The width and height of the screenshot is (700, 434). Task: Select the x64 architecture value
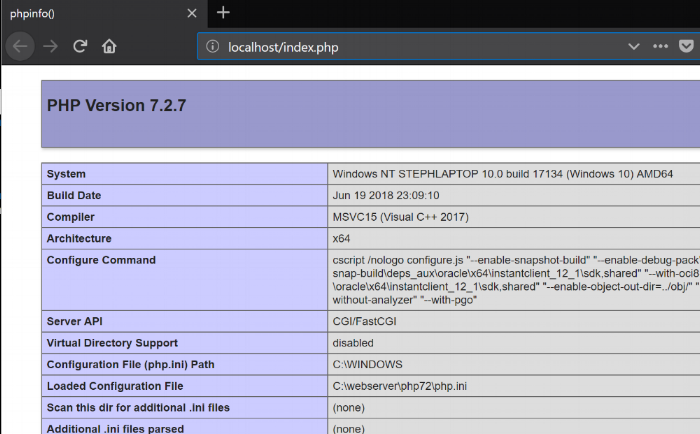tap(341, 238)
